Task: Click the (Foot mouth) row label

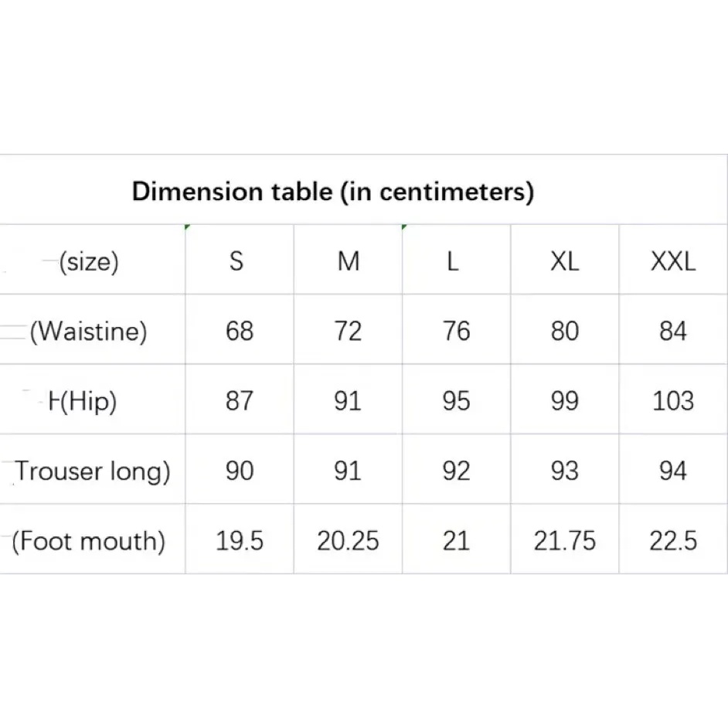Action: [x=89, y=540]
